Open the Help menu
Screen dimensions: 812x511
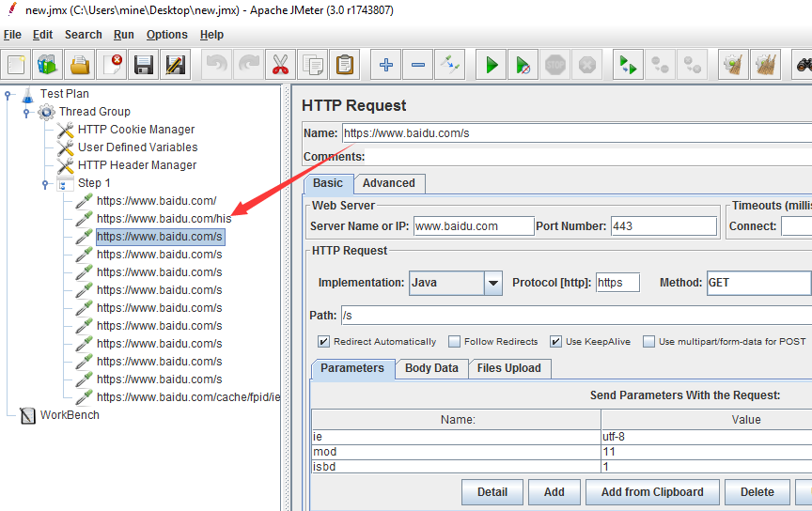pyautogui.click(x=211, y=35)
